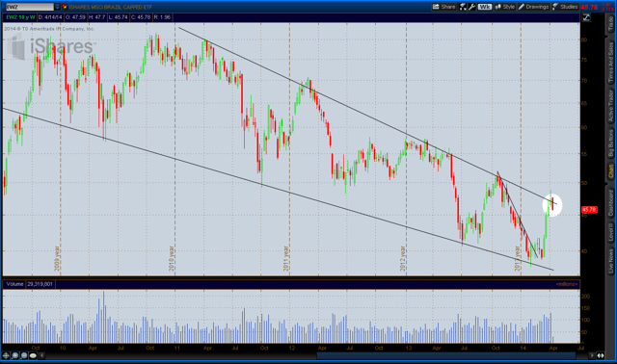Click the zoom in magnifier icon
The image size is (617, 364).
click(15, 355)
